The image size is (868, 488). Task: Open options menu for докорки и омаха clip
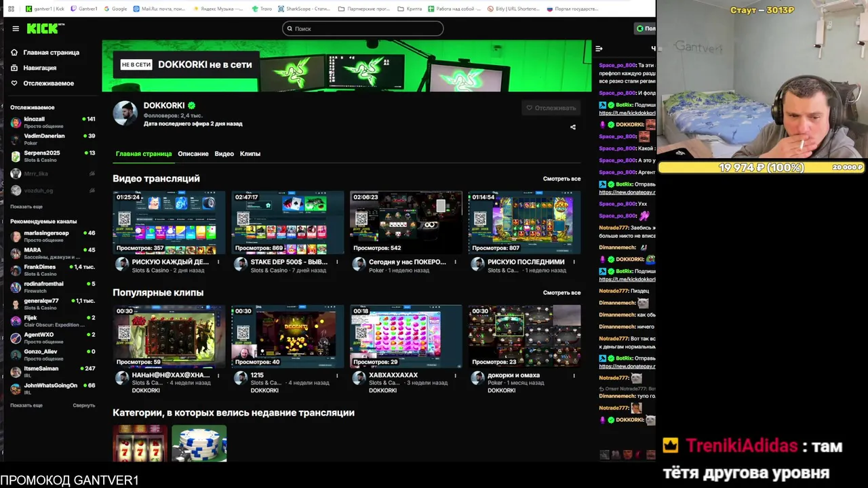point(574,375)
